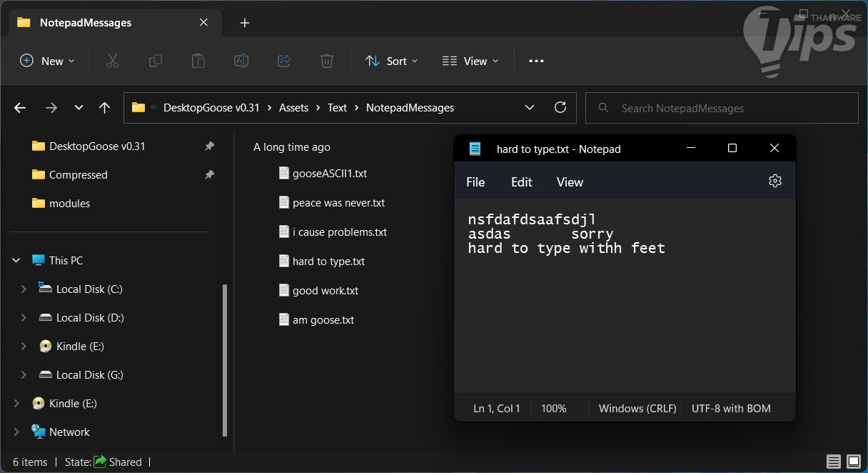Switch to the details view toggle
Screen dimensions: 868x473
pyautogui.click(x=833, y=462)
